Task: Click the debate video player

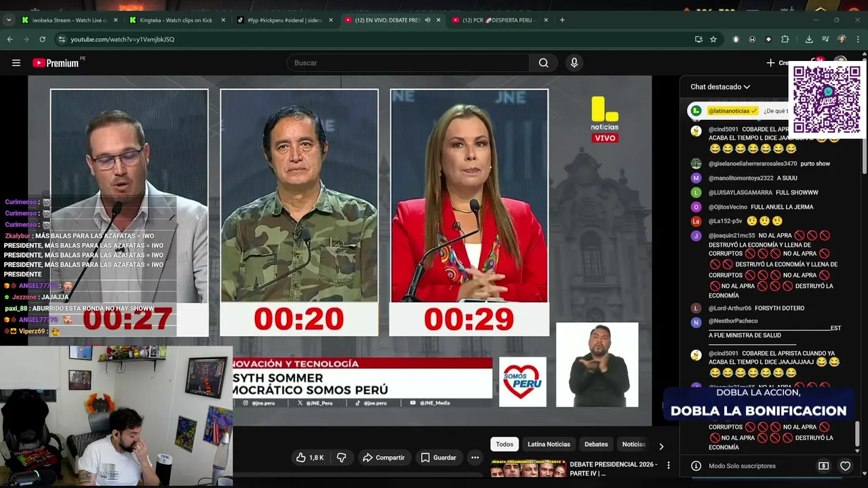Action: 340,249
